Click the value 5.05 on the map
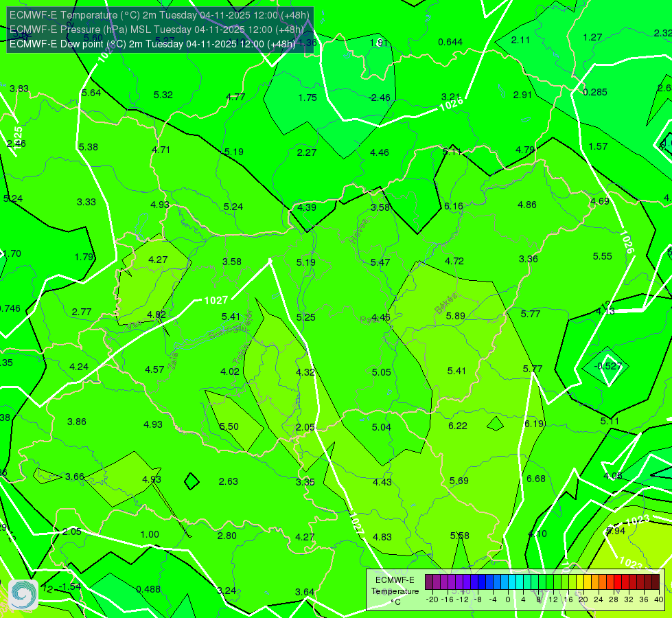672x618 pixels. coord(381,372)
